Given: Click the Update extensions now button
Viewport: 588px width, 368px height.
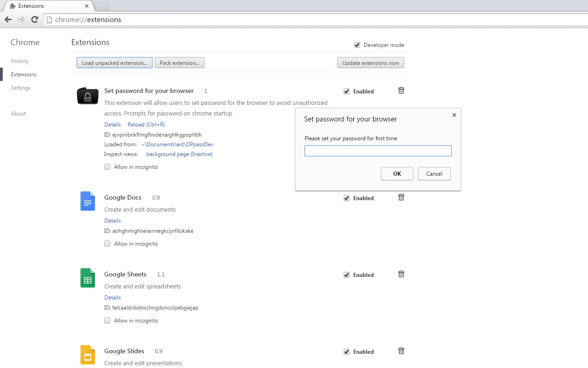Looking at the screenshot, I should pyautogui.click(x=370, y=63).
